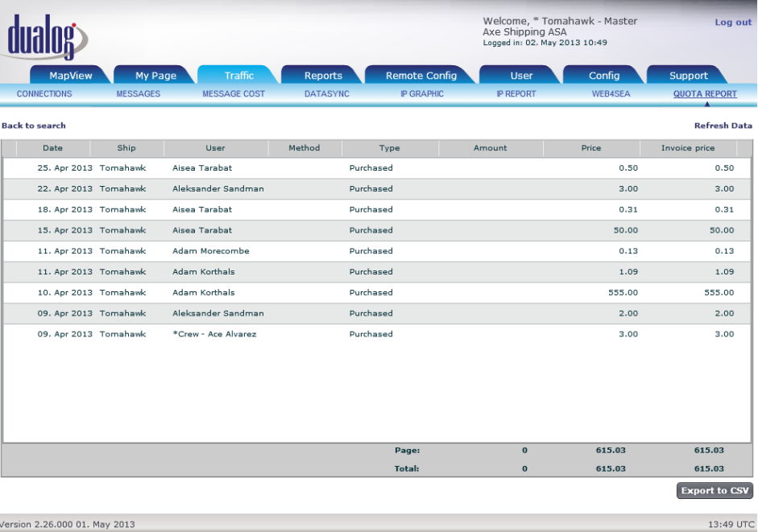Image resolution: width=758 pixels, height=532 pixels.
Task: Select the 18. Apr 2013 date cell
Action: pos(64,210)
